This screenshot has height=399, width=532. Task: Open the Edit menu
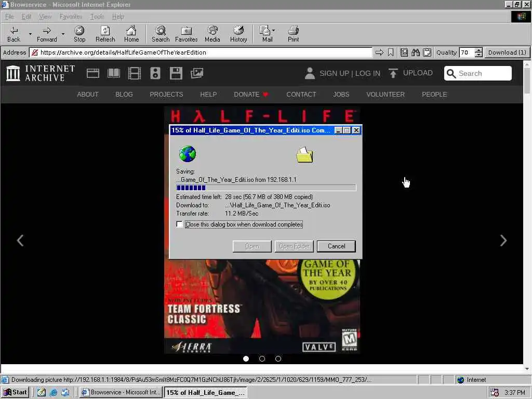[x=26, y=16]
